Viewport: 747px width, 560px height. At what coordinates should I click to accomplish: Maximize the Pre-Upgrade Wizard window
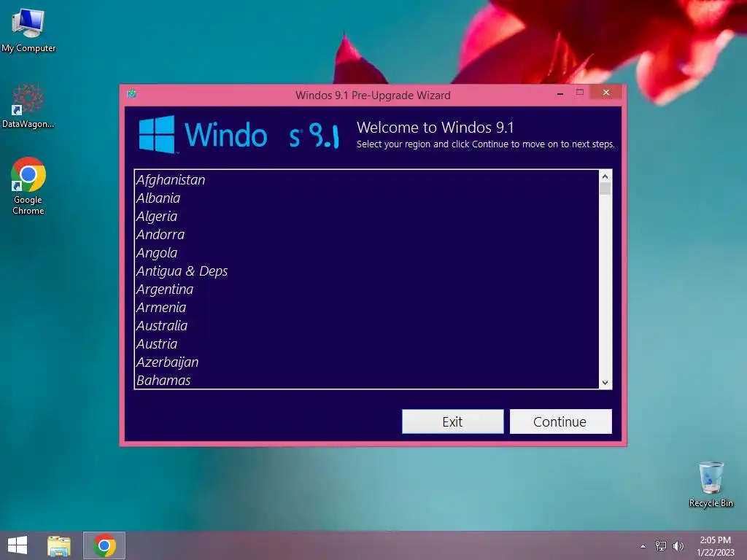click(580, 93)
